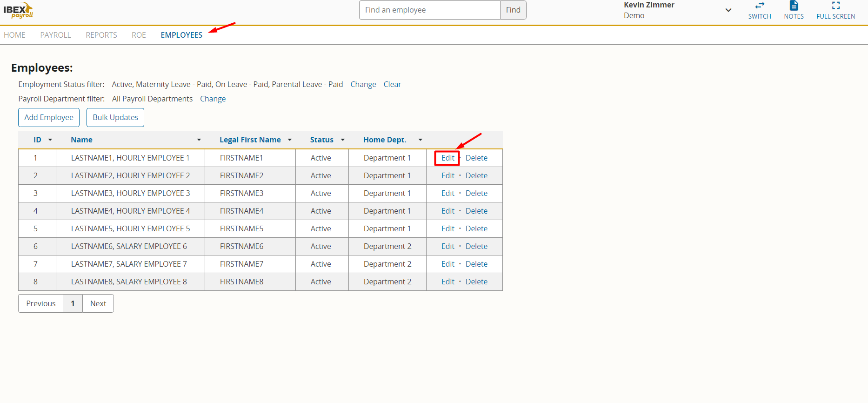Viewport: 868px width, 403px height.
Task: Switch to the REPORTS tab
Action: pyautogui.click(x=101, y=35)
